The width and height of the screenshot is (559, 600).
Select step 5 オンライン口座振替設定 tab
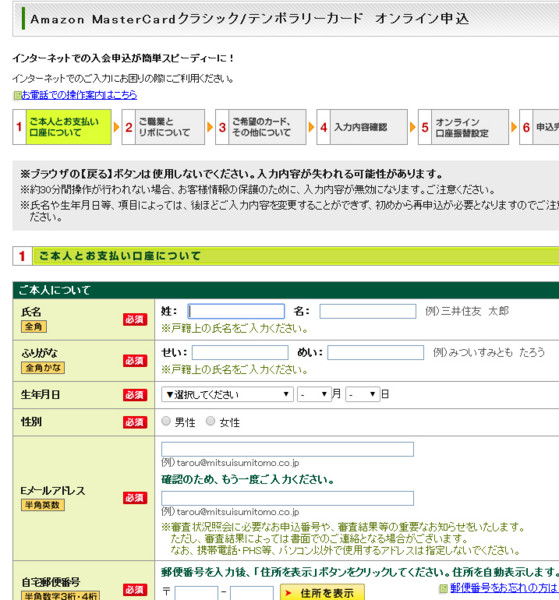[463, 127]
